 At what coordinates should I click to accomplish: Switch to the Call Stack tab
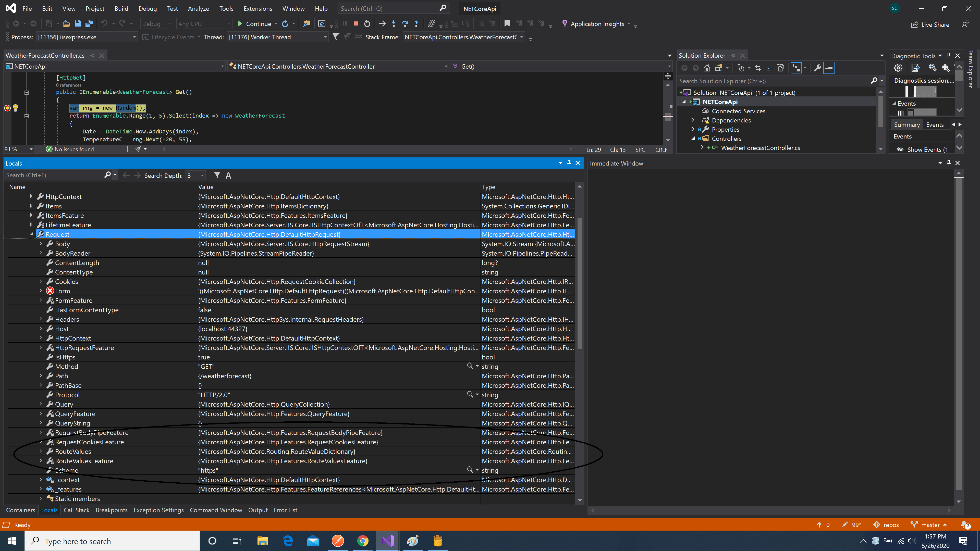point(77,510)
